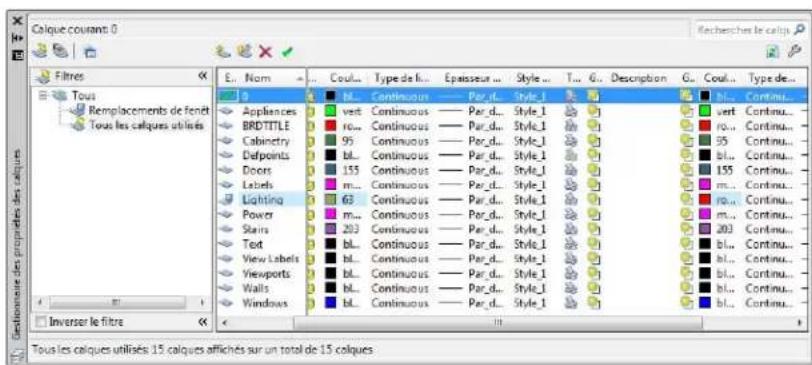812x365 pixels.
Task: Click New Layer Frozen in All Viewports icon
Action: (x=244, y=51)
